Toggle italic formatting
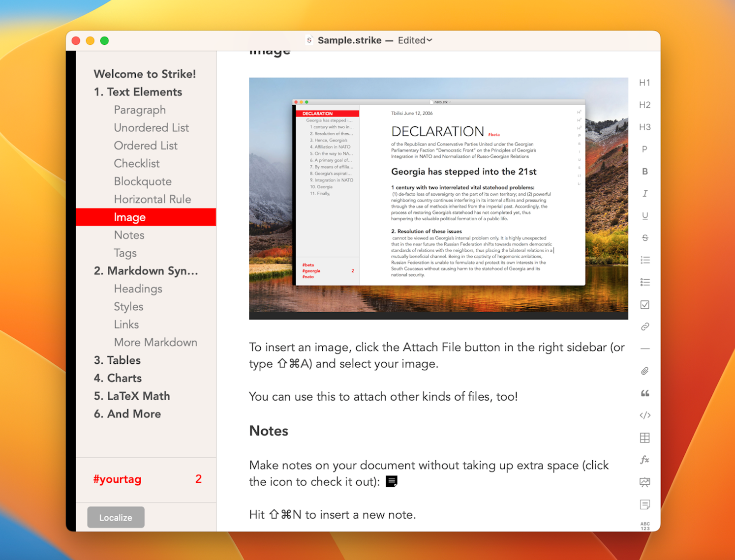The width and height of the screenshot is (735, 560). coord(644,193)
